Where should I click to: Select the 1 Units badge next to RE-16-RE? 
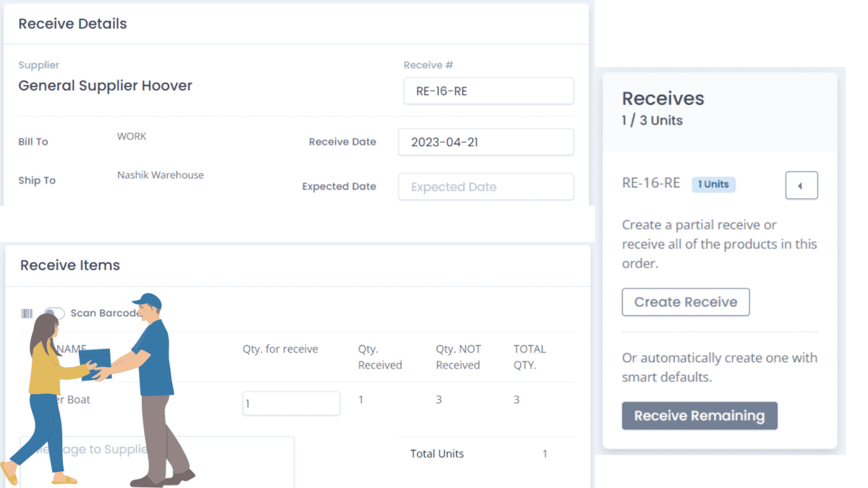coord(713,184)
